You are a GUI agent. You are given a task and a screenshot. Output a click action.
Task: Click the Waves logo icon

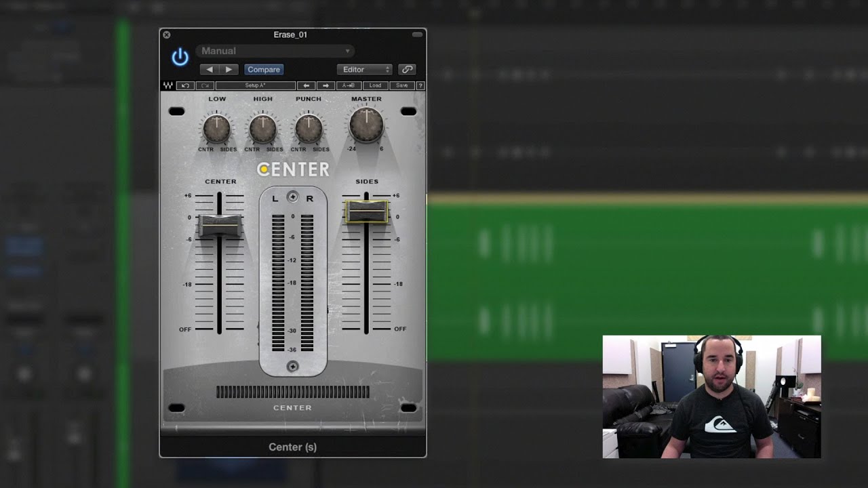pyautogui.click(x=167, y=85)
